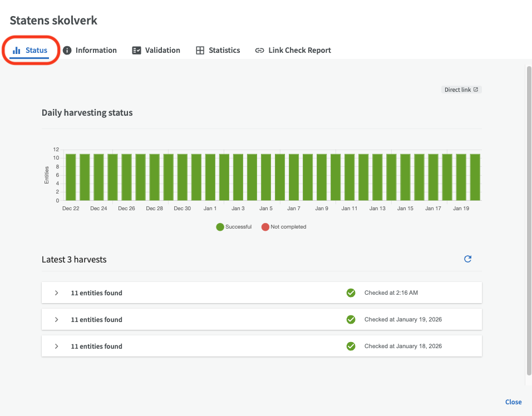Click green checkmark for January 19 harvest
The width and height of the screenshot is (532, 416).
pyautogui.click(x=351, y=320)
